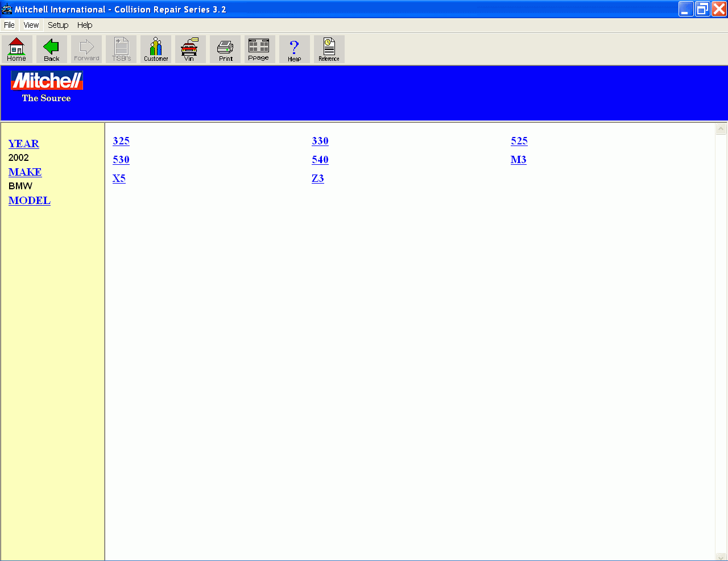Click the 2002 year value text
Screen dimensions: 728x561
[x=19, y=158]
